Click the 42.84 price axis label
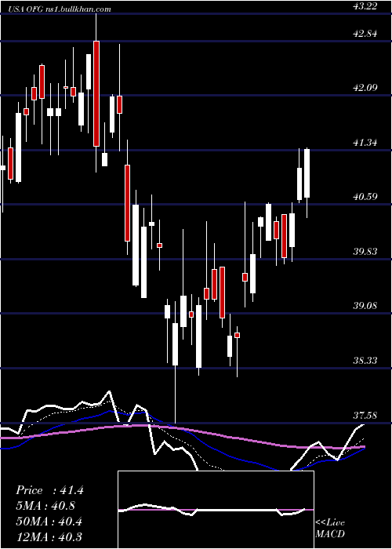The height and width of the screenshot is (549, 392). pos(365,34)
